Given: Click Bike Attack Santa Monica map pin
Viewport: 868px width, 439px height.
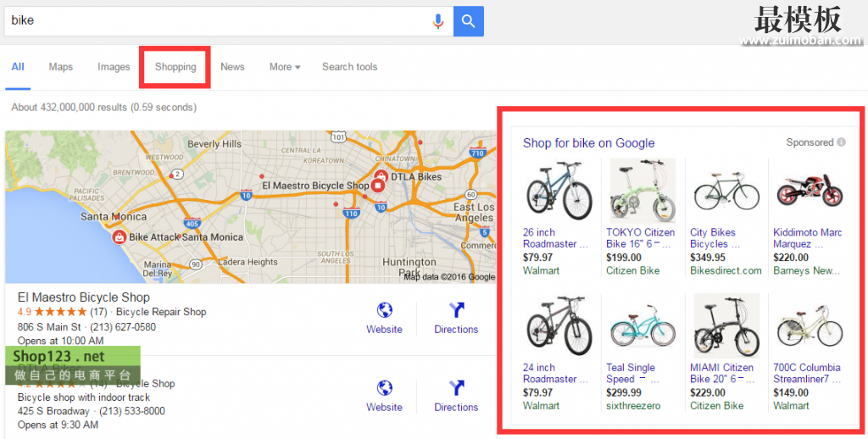Looking at the screenshot, I should pyautogui.click(x=120, y=237).
